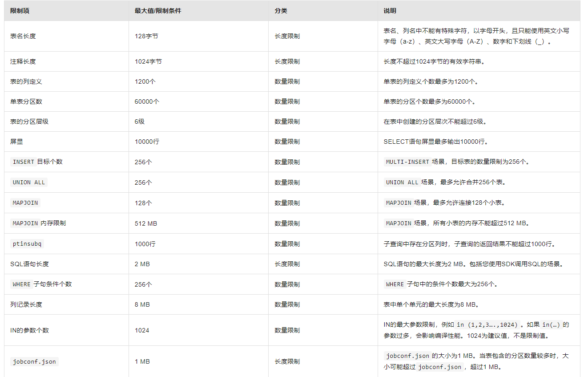The height and width of the screenshot is (377, 588).
Task: Click the 10000行 value
Action: 147,142
